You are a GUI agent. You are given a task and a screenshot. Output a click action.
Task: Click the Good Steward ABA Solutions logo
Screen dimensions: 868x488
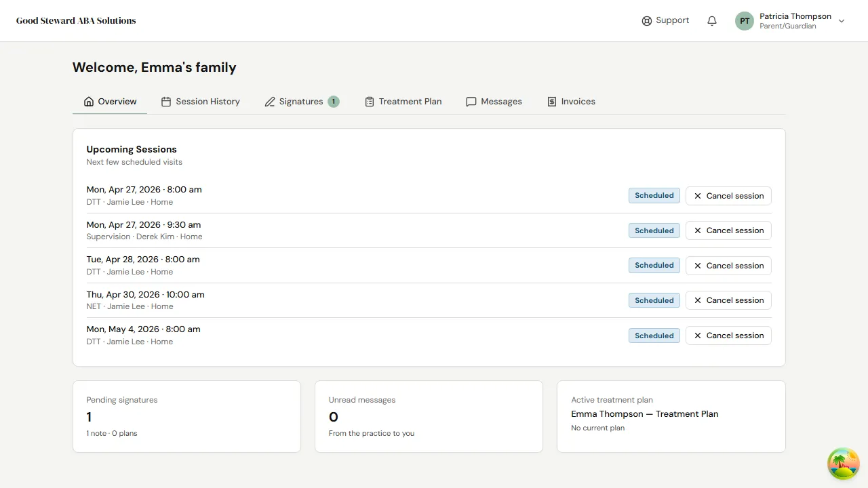[x=75, y=20]
